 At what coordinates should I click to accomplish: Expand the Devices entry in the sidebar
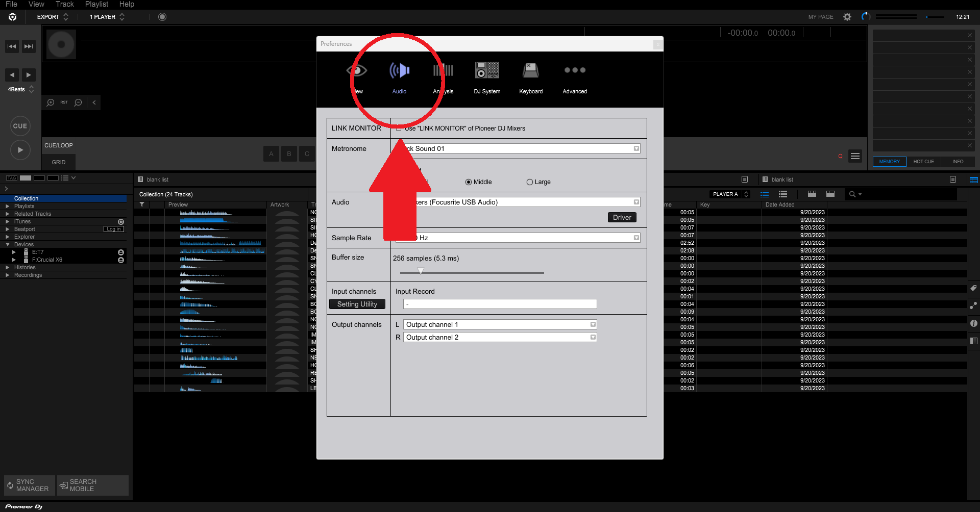click(x=7, y=244)
